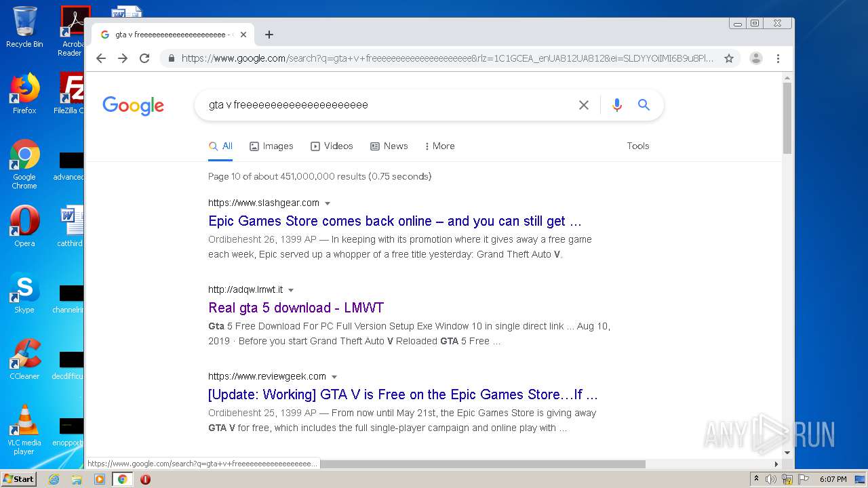
Task: Go back to previous page in Chrome
Action: tap(101, 58)
